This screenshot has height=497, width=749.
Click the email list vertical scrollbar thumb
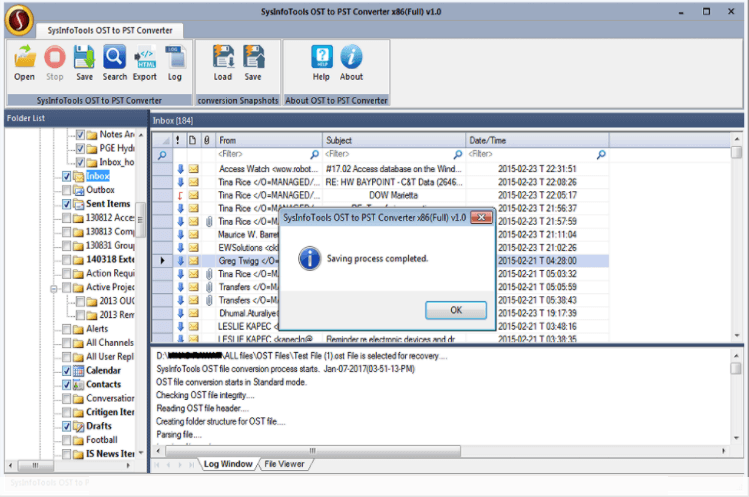737,152
